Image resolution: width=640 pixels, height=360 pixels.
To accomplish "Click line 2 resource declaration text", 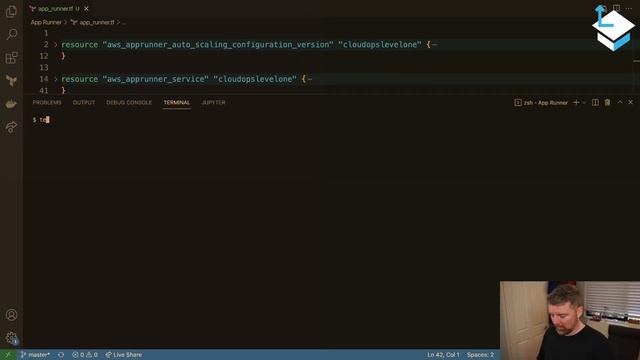I will 246,44.
